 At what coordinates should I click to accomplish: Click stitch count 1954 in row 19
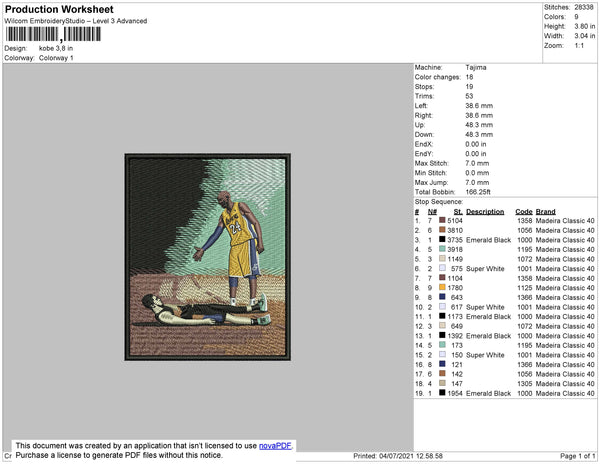click(x=455, y=393)
